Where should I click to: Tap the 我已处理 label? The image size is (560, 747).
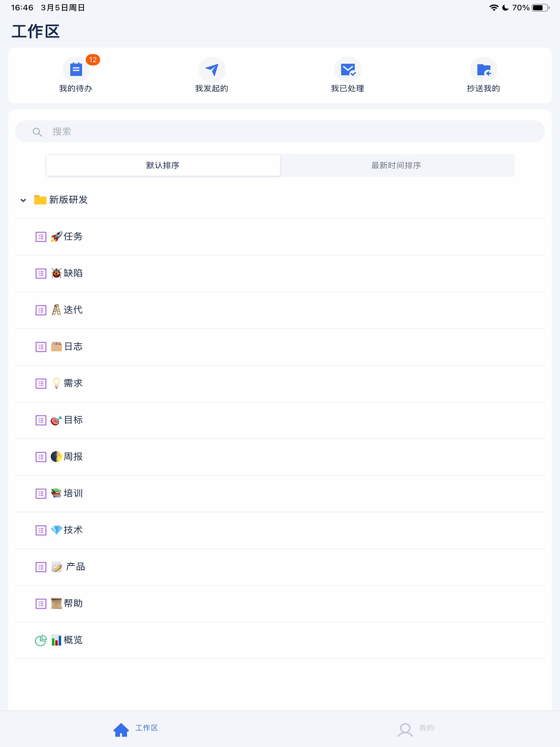point(348,89)
